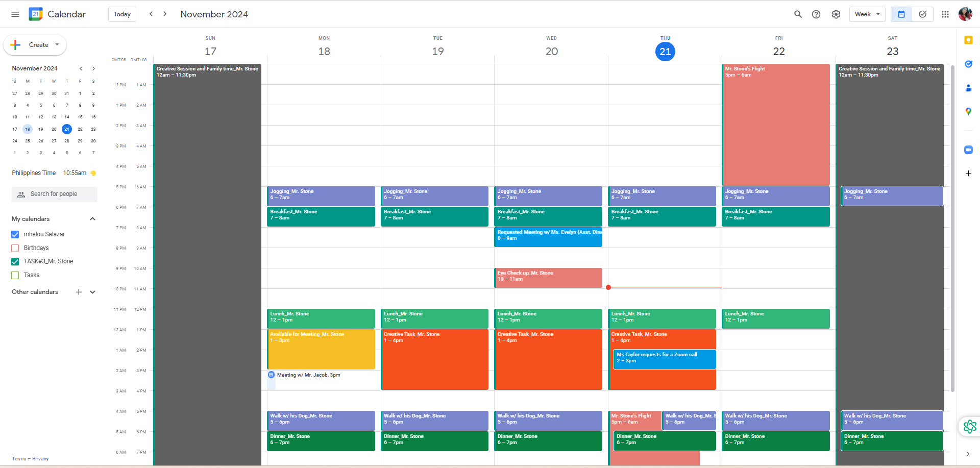Go to previous month in mini calendar
Screen dimensions: 980x468
(x=81, y=68)
